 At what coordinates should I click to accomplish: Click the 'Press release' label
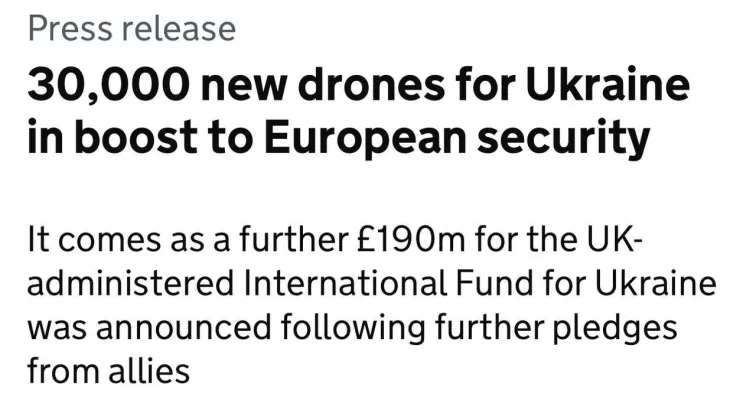click(132, 29)
